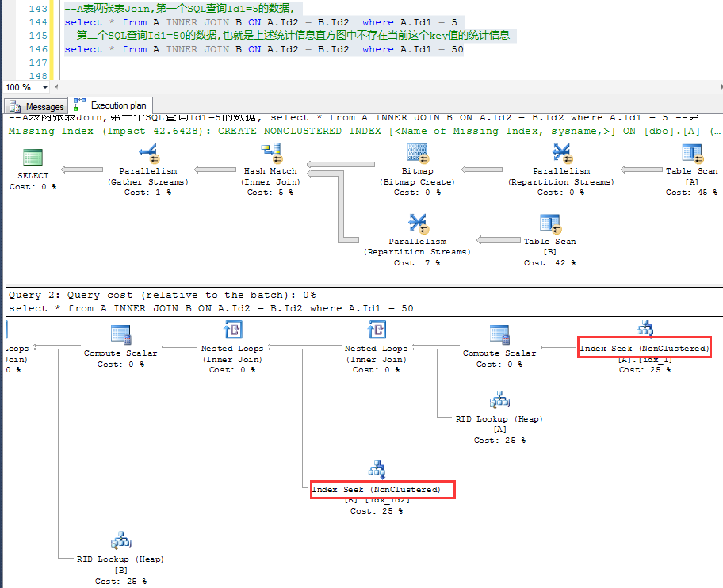
Task: Click line number 147 in the gutter
Action: point(38,63)
